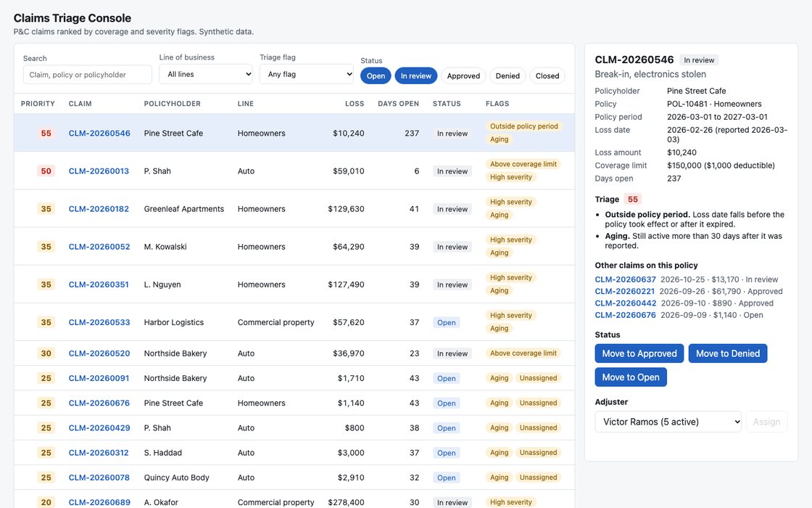Click the POL-10481 · Homeowners policy value
This screenshot has height=508, width=812.
[714, 105]
